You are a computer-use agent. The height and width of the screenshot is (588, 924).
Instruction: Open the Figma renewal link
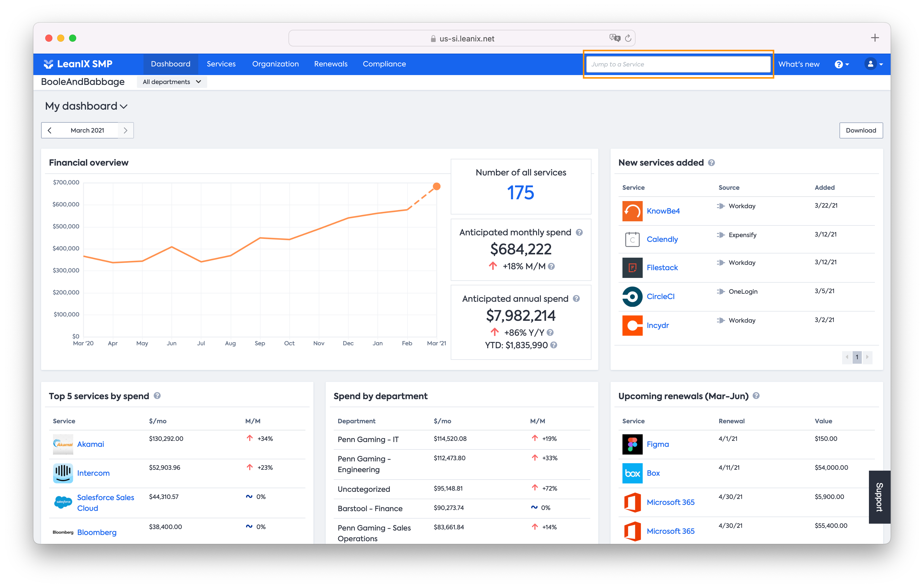tap(658, 444)
